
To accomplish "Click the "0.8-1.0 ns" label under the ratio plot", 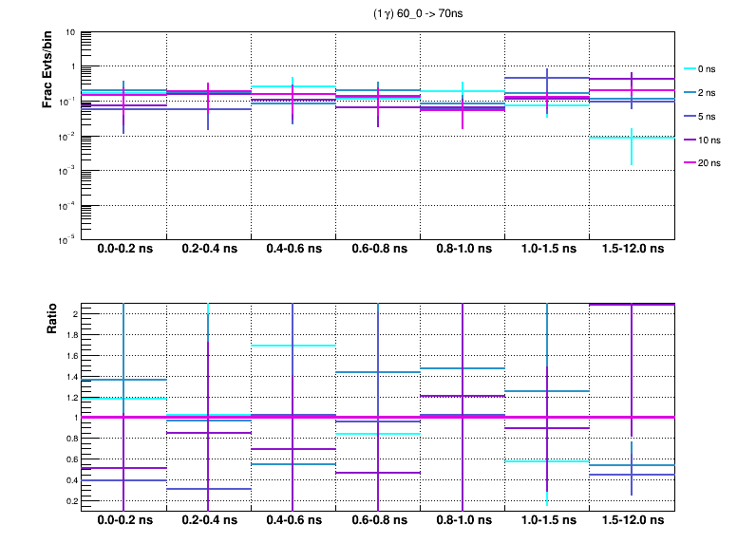I will coord(463,522).
